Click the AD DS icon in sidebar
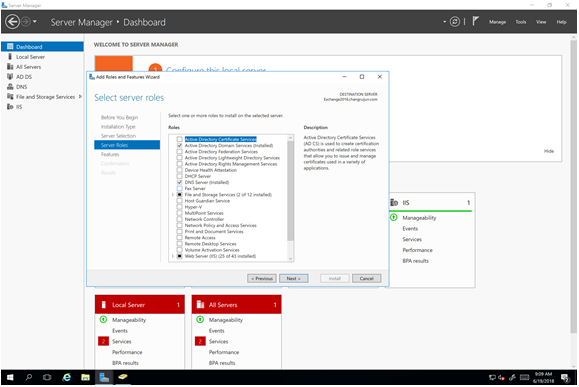579x387 pixels. [x=10, y=76]
